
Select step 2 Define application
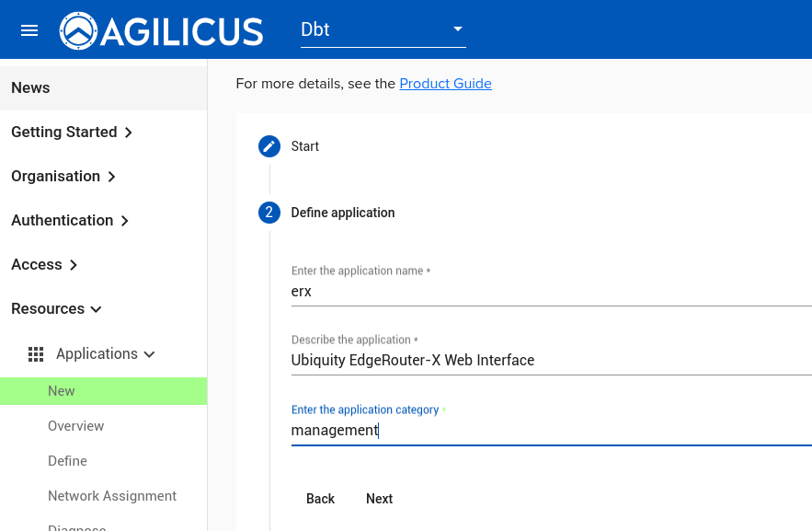click(x=269, y=213)
